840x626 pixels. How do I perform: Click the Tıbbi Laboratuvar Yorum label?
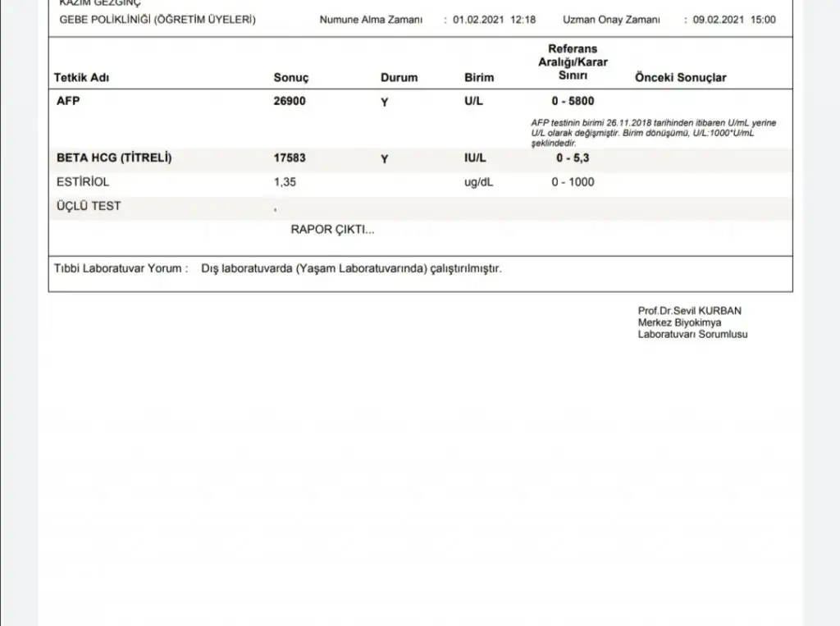click(x=121, y=268)
